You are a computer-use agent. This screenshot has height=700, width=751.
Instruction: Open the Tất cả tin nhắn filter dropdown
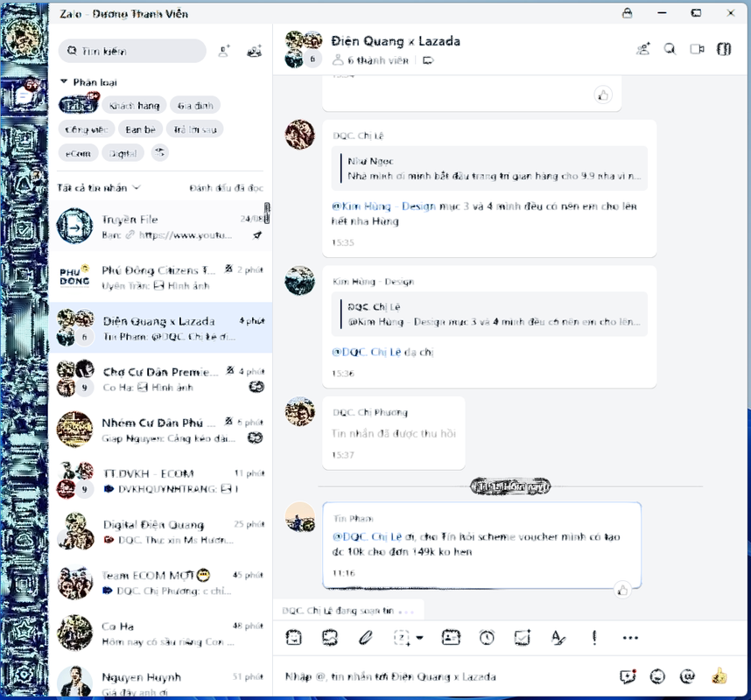[x=99, y=188]
